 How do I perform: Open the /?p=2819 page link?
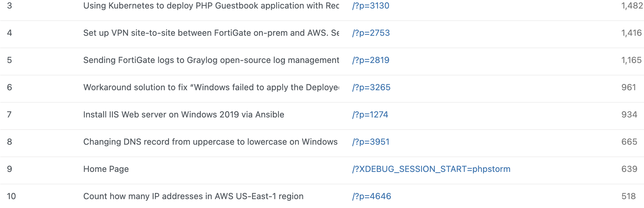(x=371, y=60)
